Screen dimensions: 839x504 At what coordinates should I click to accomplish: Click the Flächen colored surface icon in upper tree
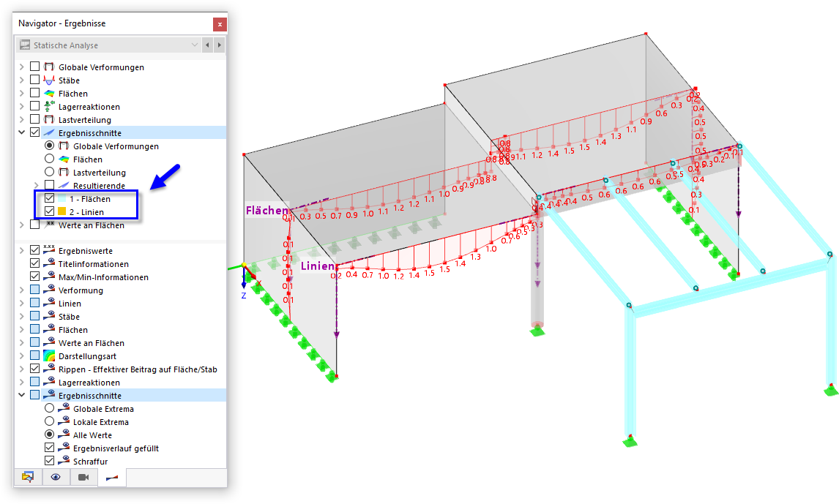click(x=49, y=94)
